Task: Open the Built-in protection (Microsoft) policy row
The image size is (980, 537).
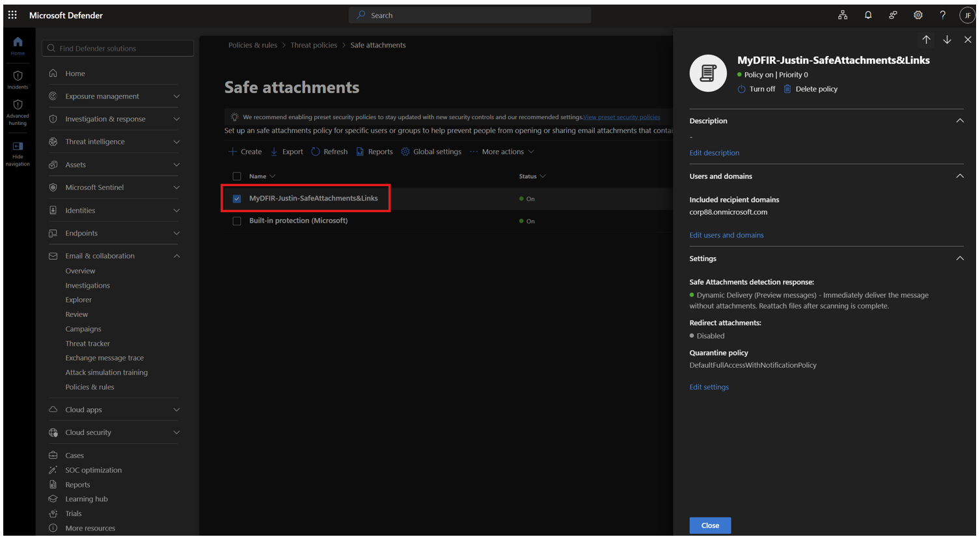Action: (298, 221)
